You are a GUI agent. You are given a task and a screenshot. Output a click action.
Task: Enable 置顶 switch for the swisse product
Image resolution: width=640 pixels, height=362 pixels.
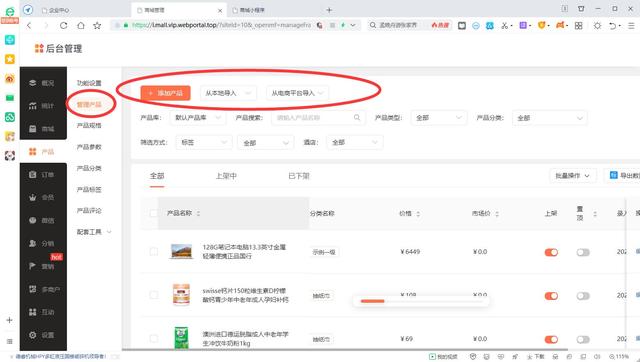click(x=583, y=296)
